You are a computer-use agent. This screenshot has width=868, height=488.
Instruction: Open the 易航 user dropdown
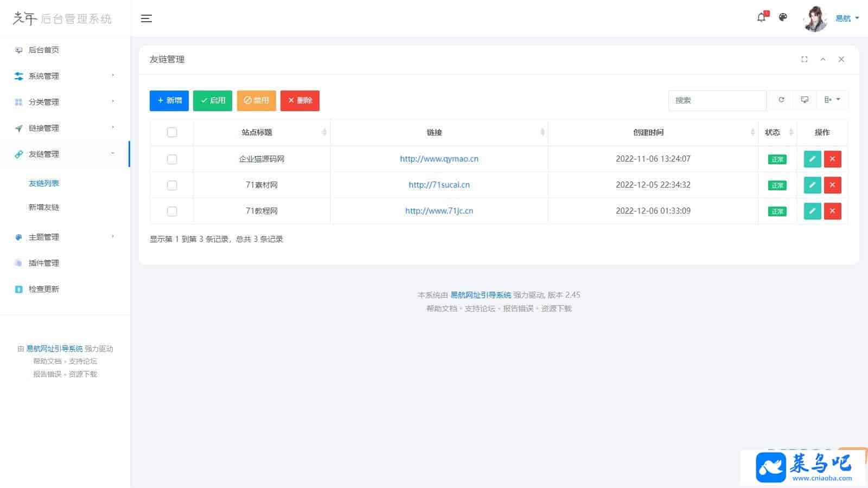[846, 18]
